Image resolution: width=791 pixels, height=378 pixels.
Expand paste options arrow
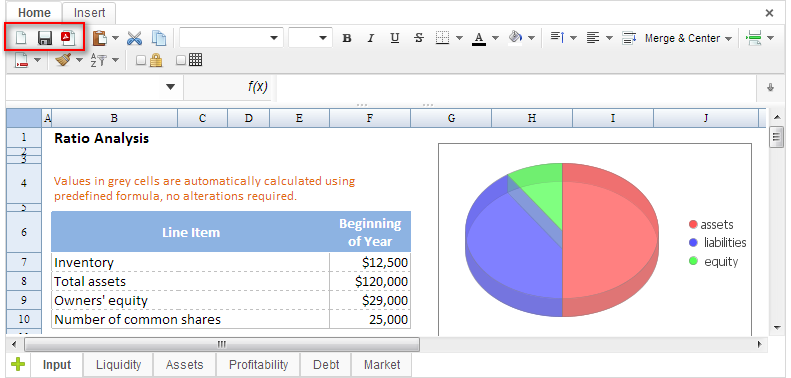click(x=115, y=38)
